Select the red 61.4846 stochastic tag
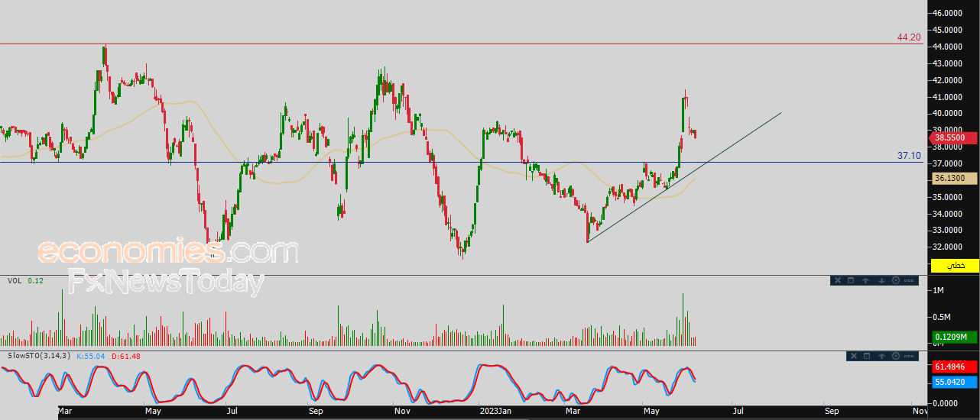980x420 pixels. (955, 367)
